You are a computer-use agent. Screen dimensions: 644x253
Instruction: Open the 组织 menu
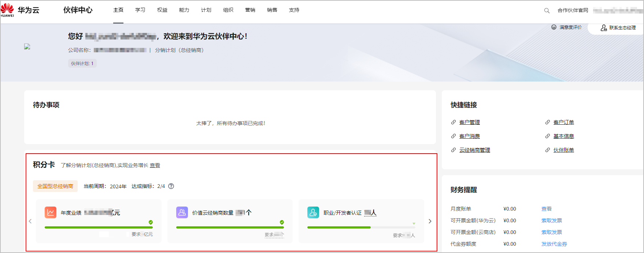[228, 10]
